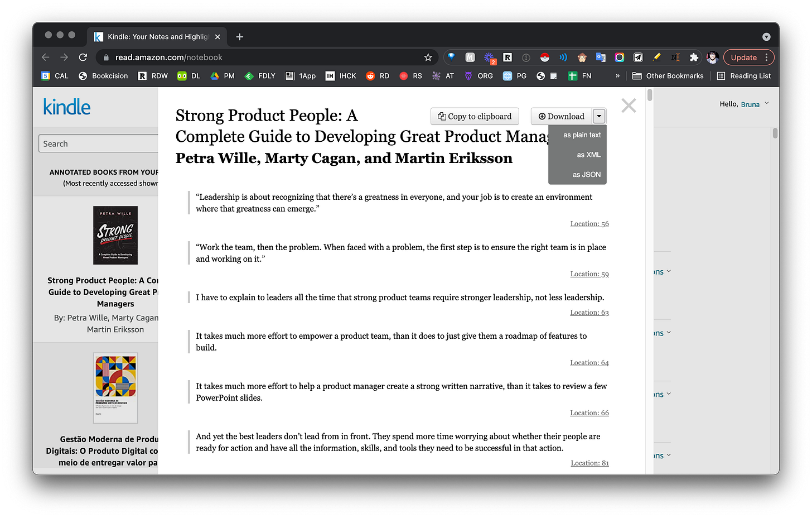Choose download as plain text
812x518 pixels.
point(582,135)
